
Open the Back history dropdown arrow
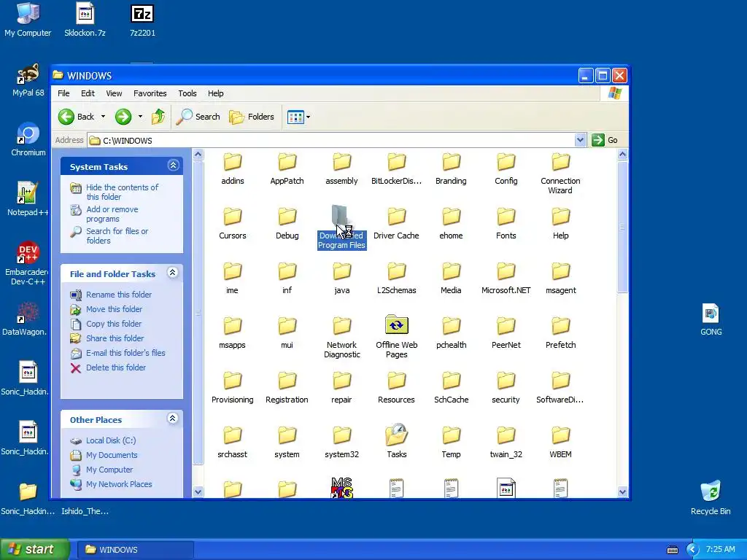click(x=103, y=117)
